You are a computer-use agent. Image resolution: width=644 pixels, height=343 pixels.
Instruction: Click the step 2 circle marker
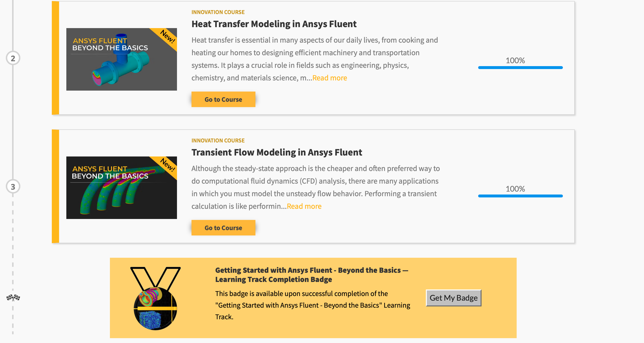pos(13,58)
